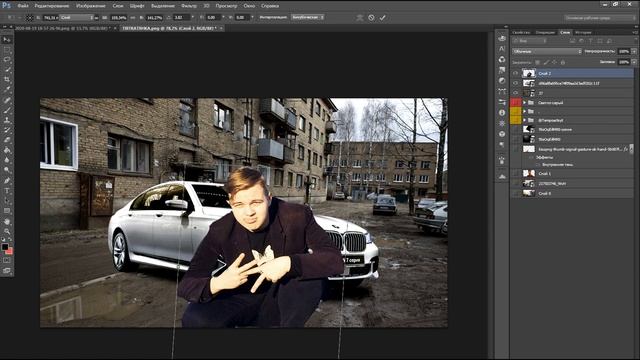Screen dimensions: 640x360
Task: Select the Rectangular Marquee tool
Action: pyautogui.click(x=7, y=50)
